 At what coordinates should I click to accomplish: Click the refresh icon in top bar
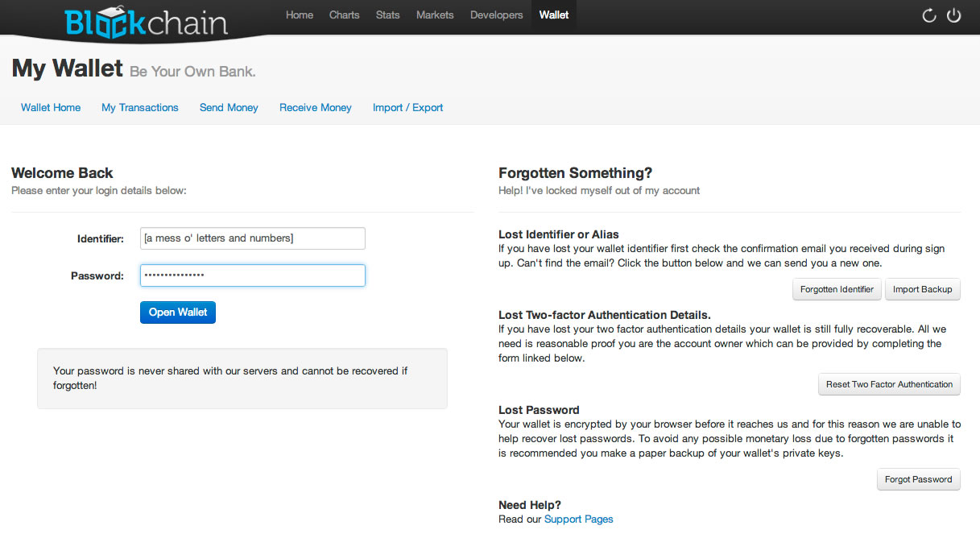(929, 15)
